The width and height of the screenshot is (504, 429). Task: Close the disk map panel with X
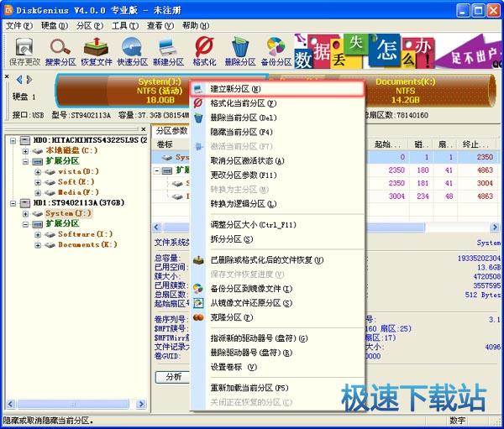(x=7, y=76)
